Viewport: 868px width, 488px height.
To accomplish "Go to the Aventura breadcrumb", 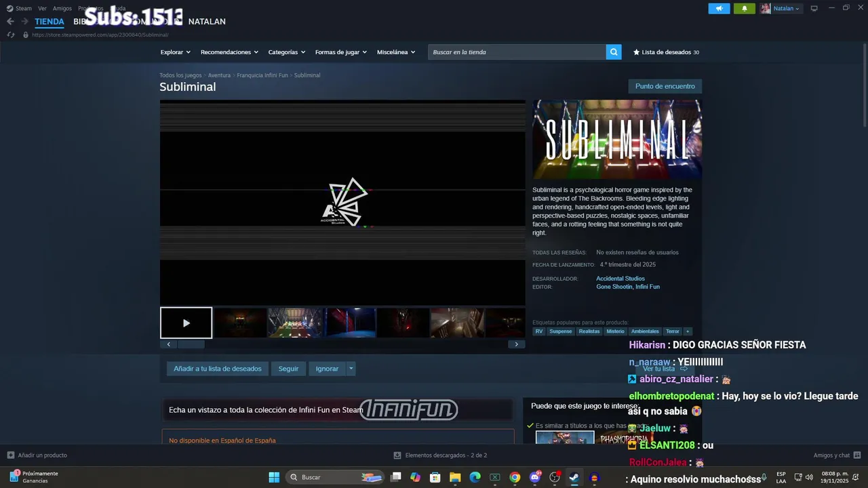I will tap(219, 75).
